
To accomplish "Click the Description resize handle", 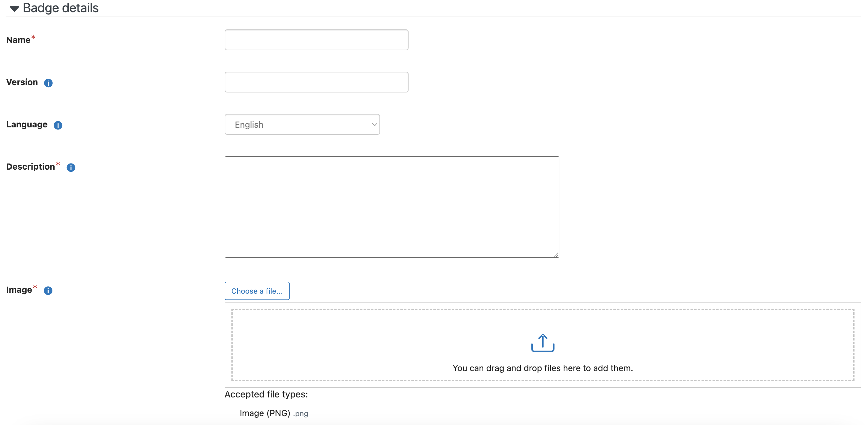I will tap(556, 255).
